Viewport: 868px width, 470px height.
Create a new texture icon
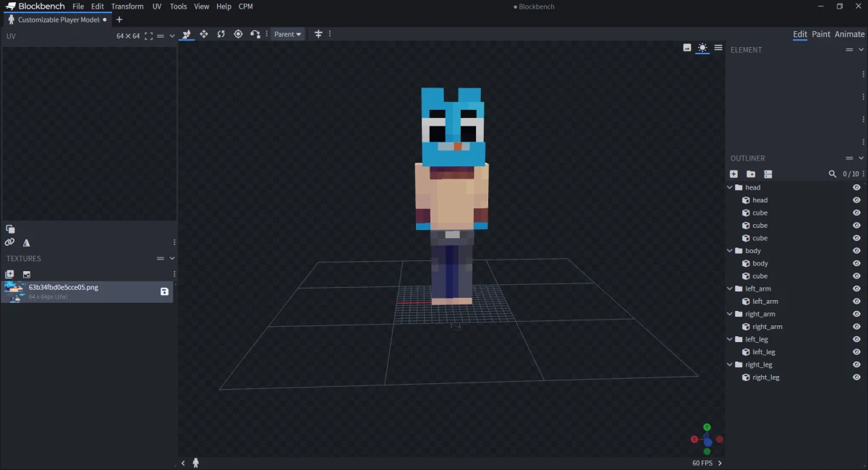27,275
